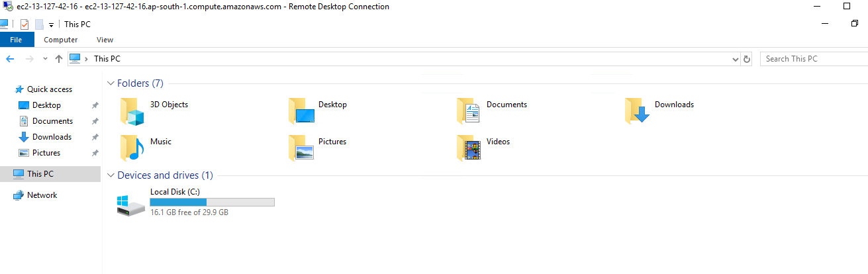This screenshot has height=274, width=868.
Task: Click the pin icon next to Pictures
Action: pos(95,153)
